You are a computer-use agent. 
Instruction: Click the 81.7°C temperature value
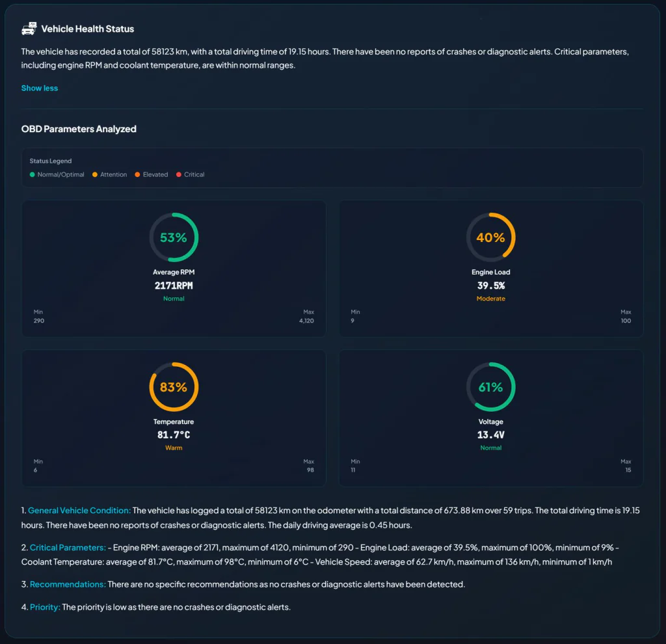174,435
